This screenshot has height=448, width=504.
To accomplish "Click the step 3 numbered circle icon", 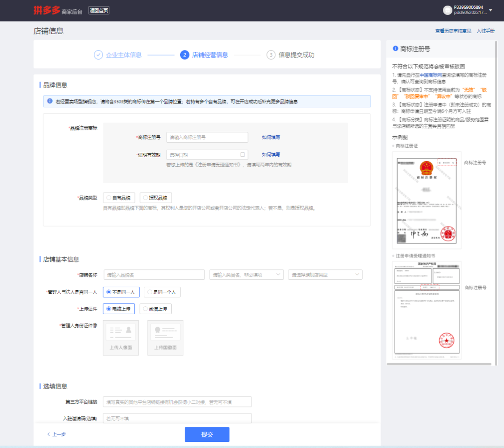I will pos(271,55).
